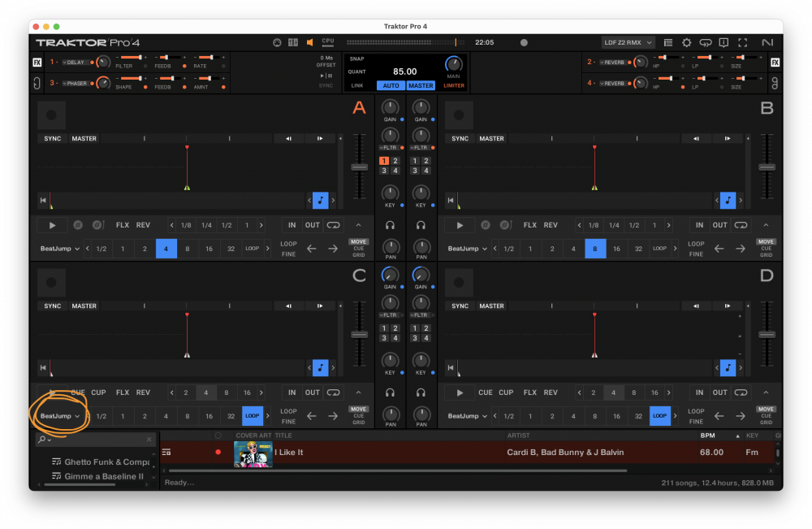Viewport: 812px width, 529px height.
Task: Play Deck B
Action: (460, 225)
